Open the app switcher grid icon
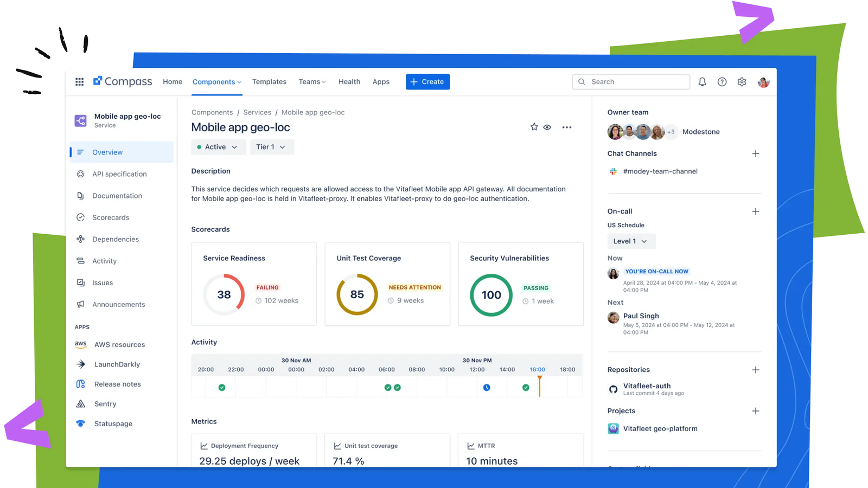 tap(79, 82)
